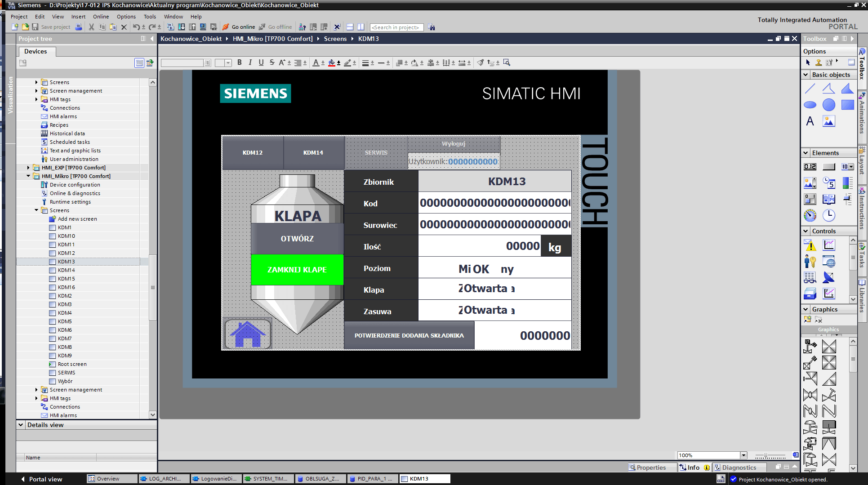Image resolution: width=868 pixels, height=485 pixels.
Task: Select the Graphic view object
Action: tap(828, 121)
